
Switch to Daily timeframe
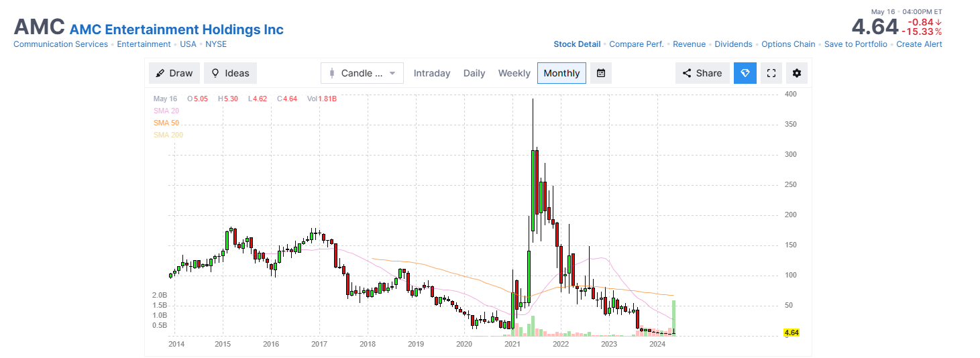(x=474, y=73)
